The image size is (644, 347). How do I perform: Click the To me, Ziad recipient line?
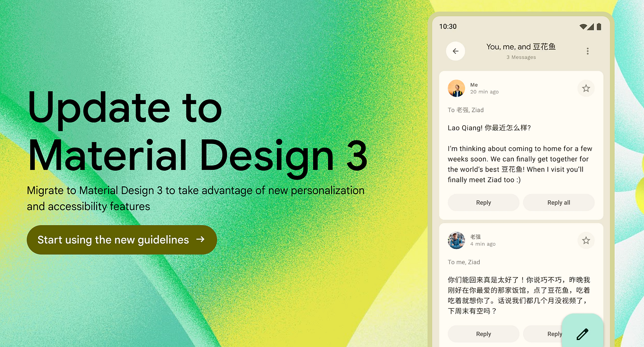[x=464, y=262]
